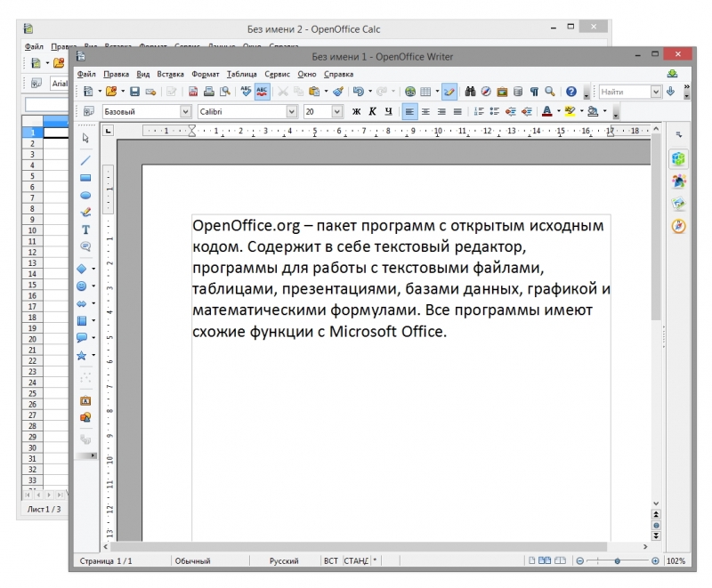Viewport: 712px width, 588px height.
Task: Toggle Centered paragraph alignment
Action: (x=425, y=111)
